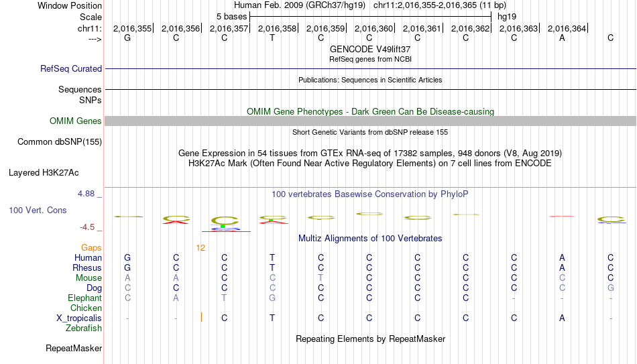637x364 pixels.
Task: Click the -4.5 PhyloP minimum value
Action: tap(86, 227)
